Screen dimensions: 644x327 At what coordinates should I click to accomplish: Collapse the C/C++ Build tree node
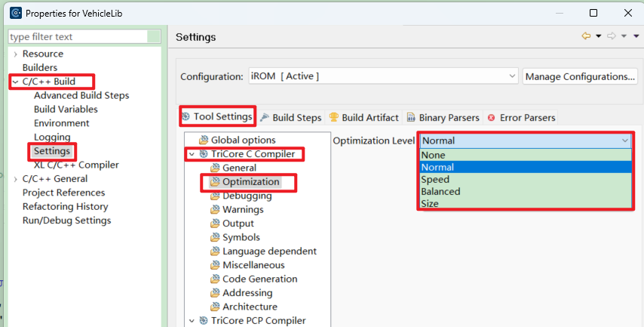coord(16,82)
